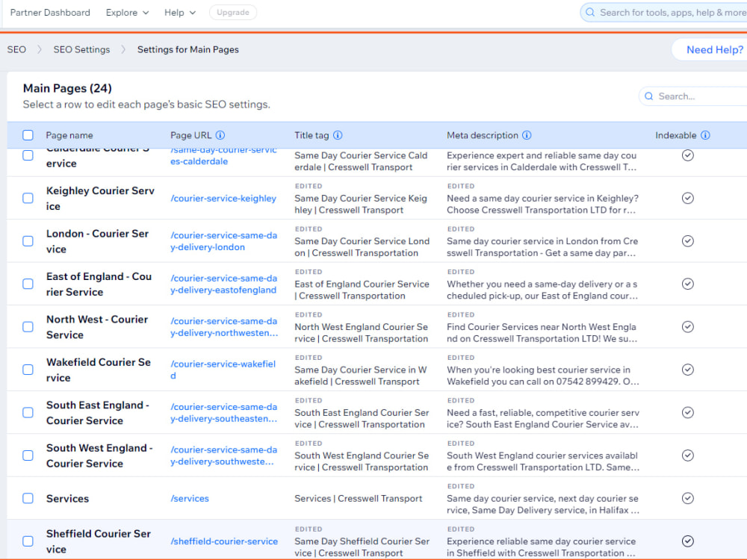
Task: Click the Title tag info icon
Action: pyautogui.click(x=338, y=135)
